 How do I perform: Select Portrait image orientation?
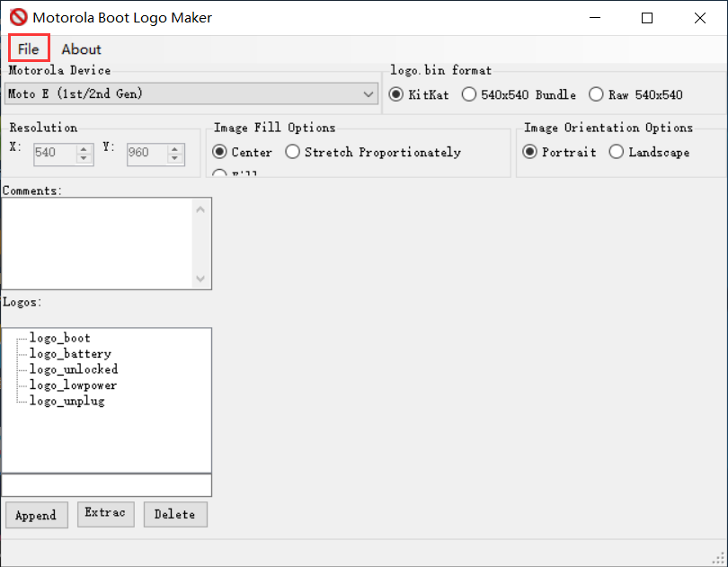(x=530, y=152)
